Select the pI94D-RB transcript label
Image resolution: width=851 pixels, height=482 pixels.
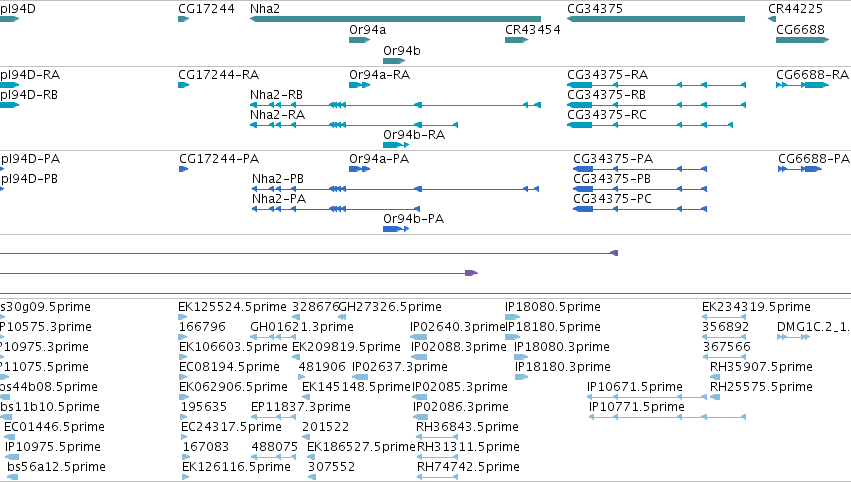(x=29, y=95)
